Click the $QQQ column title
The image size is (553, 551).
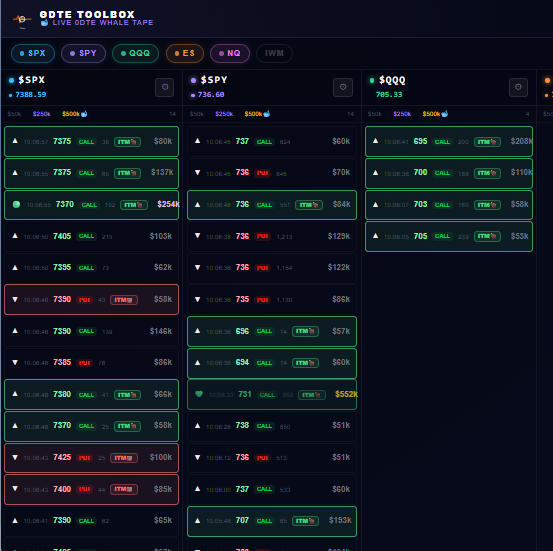392,80
